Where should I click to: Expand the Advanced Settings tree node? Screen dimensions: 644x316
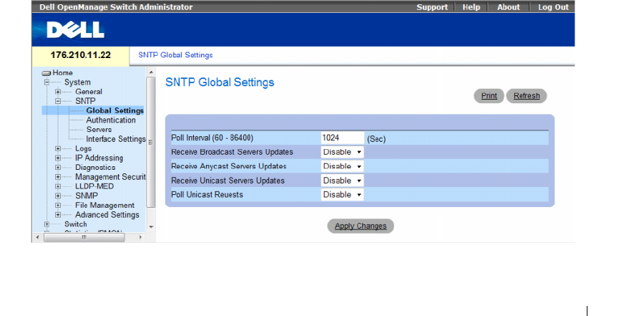58,215
